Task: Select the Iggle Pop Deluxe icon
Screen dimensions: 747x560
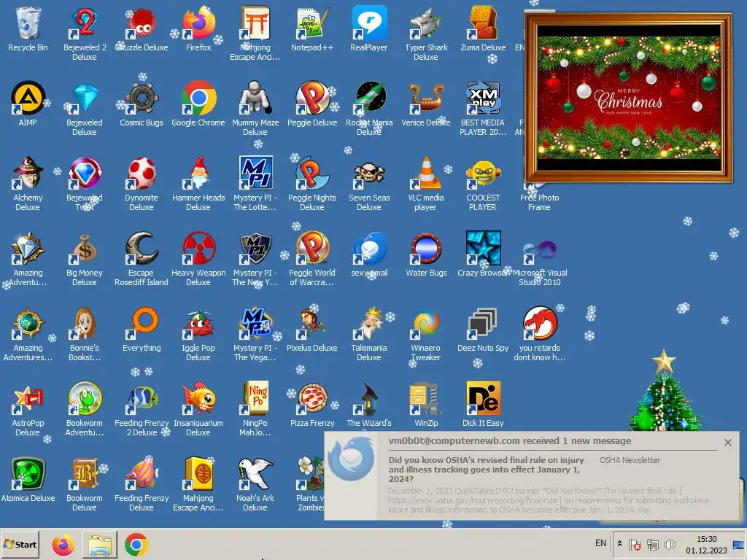Action: (x=198, y=324)
